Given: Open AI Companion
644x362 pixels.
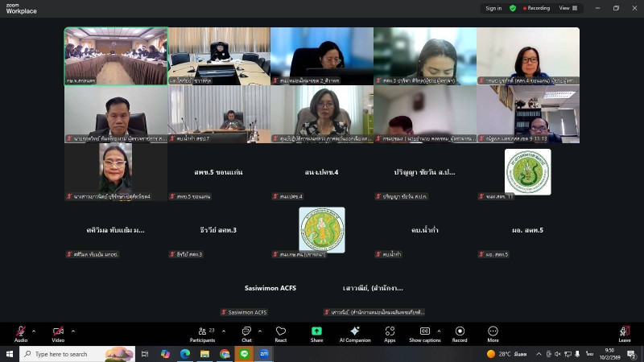Looking at the screenshot, I should 353,334.
